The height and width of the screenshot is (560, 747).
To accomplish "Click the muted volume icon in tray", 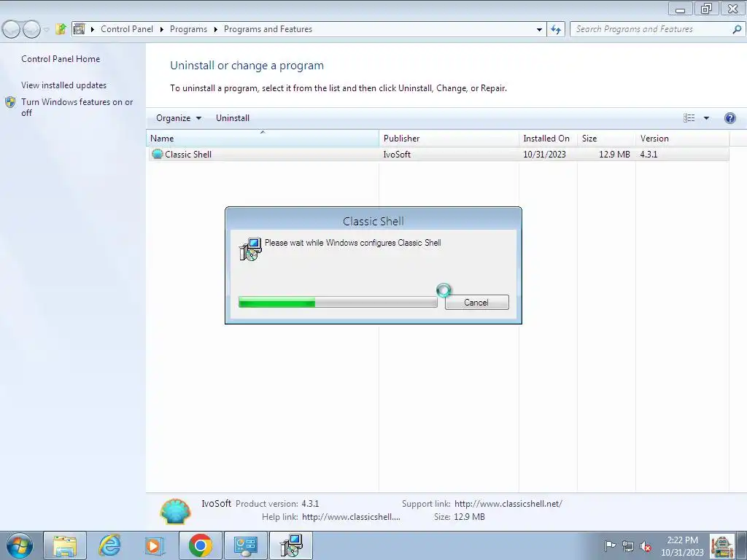I will pyautogui.click(x=646, y=546).
